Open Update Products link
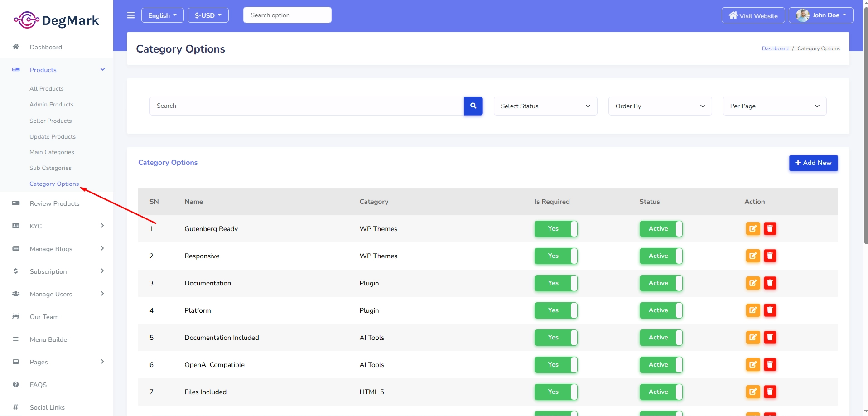868x416 pixels. [53, 137]
